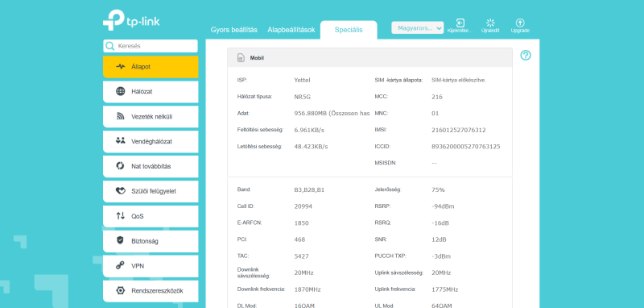Click the Mobil section header
Viewport: 644px width, 308px height.
(x=369, y=58)
